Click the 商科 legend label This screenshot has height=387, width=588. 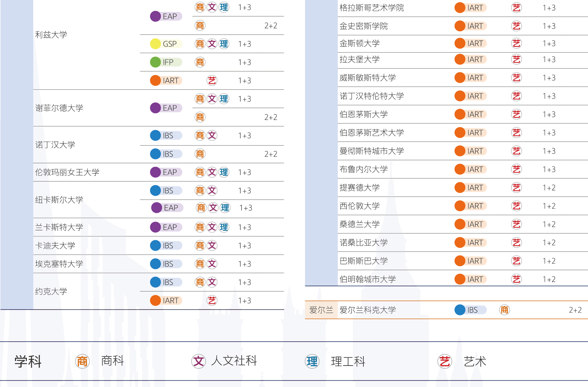pyautogui.click(x=113, y=361)
